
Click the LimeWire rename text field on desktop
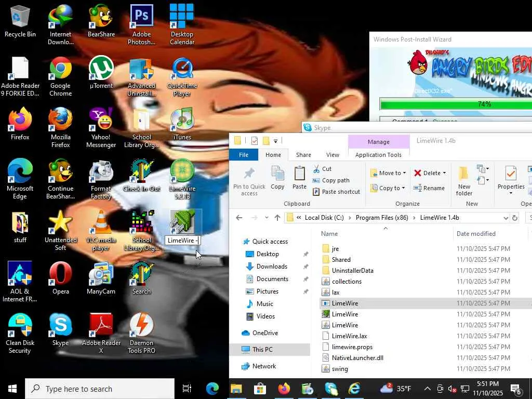[x=183, y=241]
